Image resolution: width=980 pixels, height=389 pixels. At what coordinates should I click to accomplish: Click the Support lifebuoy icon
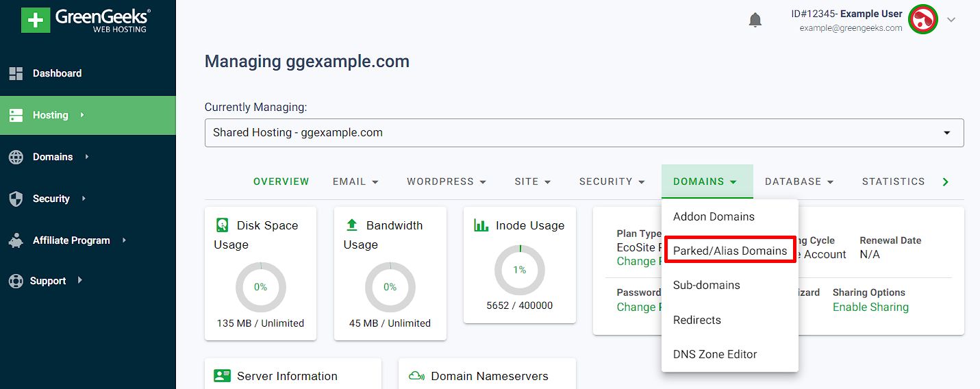[x=16, y=281]
